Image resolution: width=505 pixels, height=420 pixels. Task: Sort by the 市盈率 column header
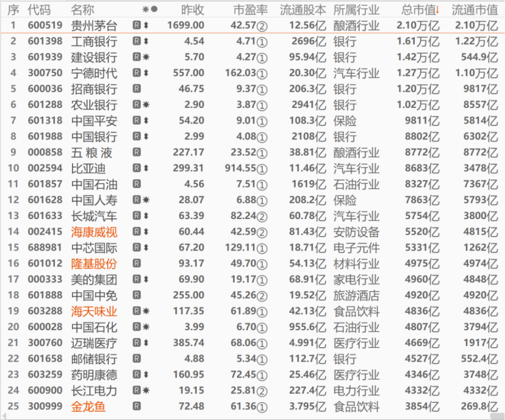pos(251,10)
